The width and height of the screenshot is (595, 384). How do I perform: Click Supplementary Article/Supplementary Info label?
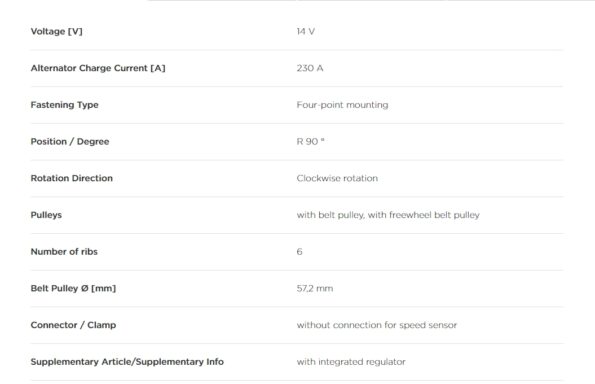pos(127,362)
